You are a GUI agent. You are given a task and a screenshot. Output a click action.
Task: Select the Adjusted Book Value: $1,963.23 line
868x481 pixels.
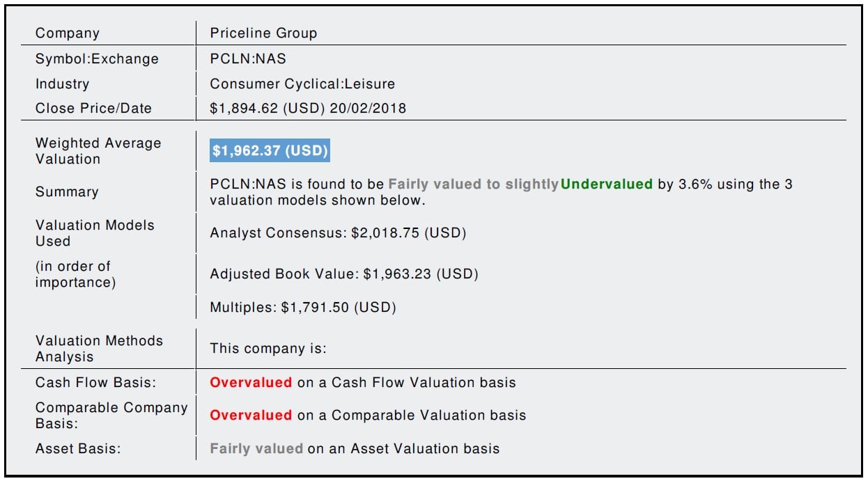click(x=344, y=274)
